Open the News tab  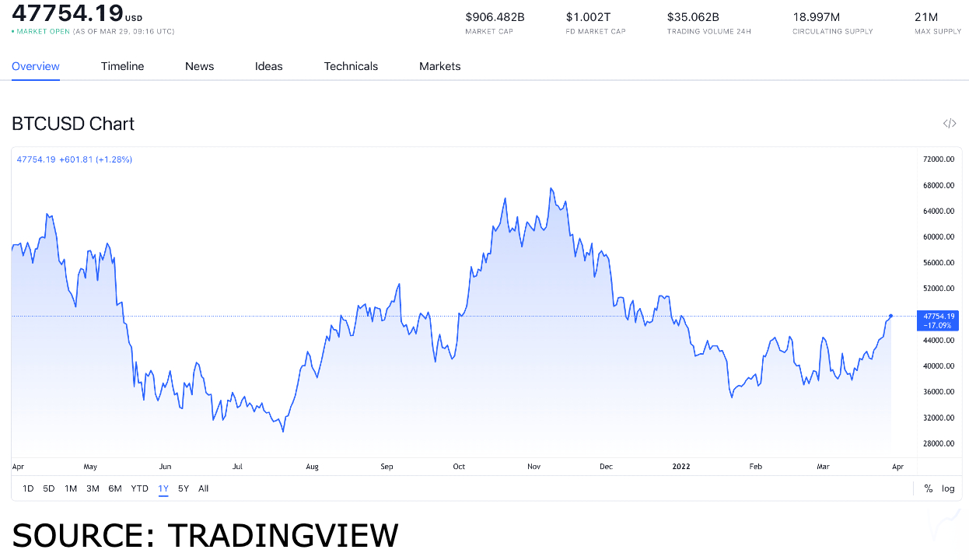click(199, 66)
